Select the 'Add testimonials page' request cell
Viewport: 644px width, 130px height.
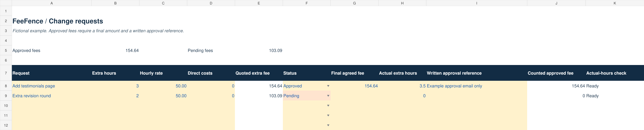(51, 86)
